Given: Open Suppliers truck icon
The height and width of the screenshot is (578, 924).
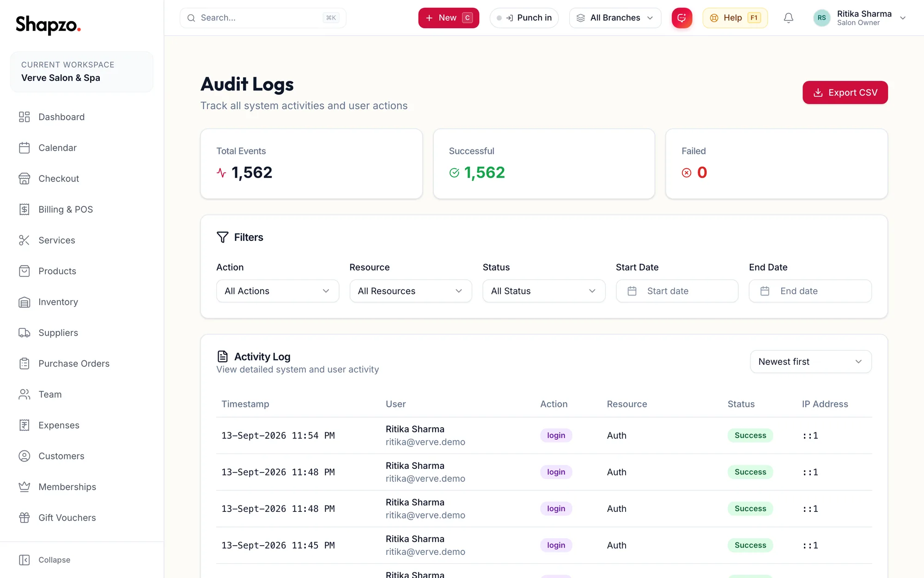Looking at the screenshot, I should 24,333.
